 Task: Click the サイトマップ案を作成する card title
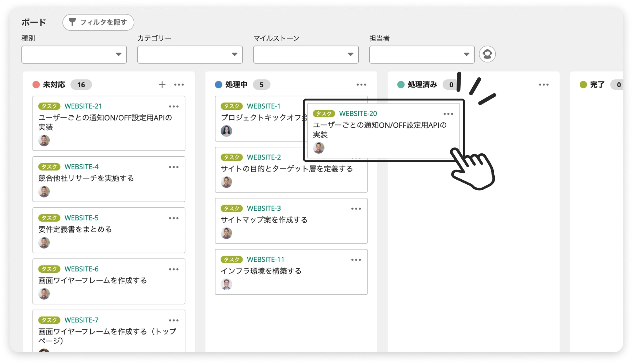click(x=264, y=220)
